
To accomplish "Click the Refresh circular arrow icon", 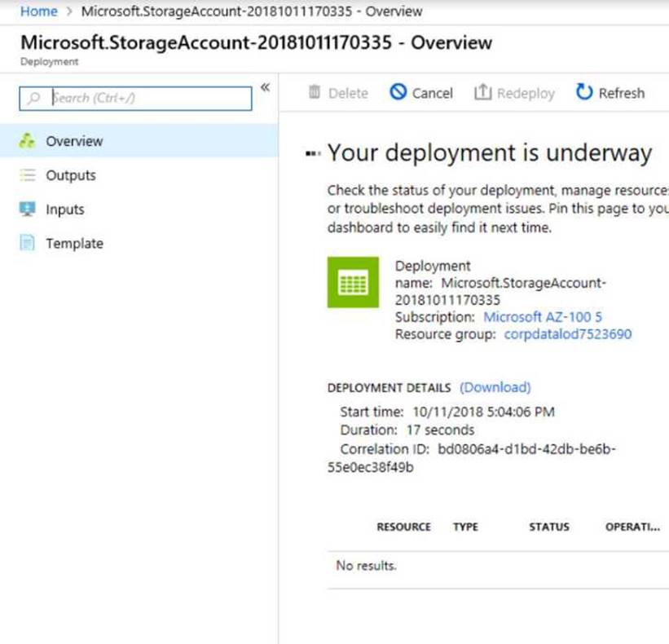I will 584,92.
